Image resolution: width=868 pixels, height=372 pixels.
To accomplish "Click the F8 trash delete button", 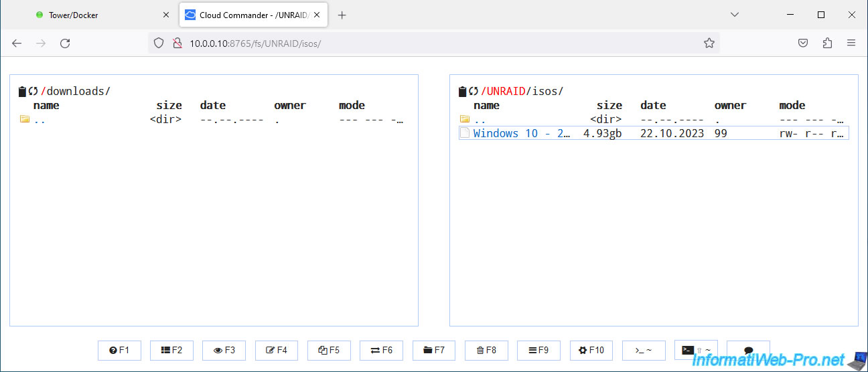I will point(486,350).
